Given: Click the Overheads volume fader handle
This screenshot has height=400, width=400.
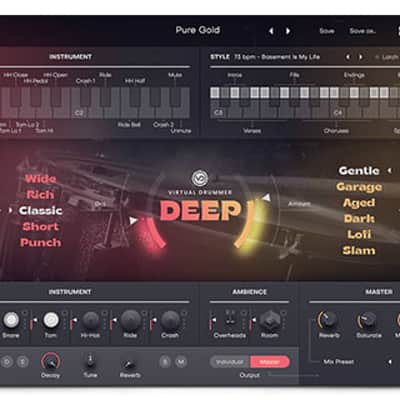Looking at the screenshot, I should pos(214,320).
